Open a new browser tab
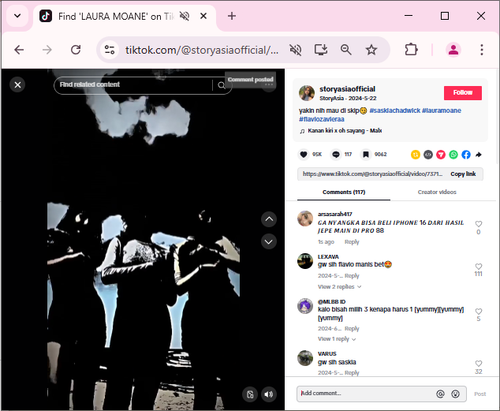Viewport: 500px width, 411px height. [232, 16]
